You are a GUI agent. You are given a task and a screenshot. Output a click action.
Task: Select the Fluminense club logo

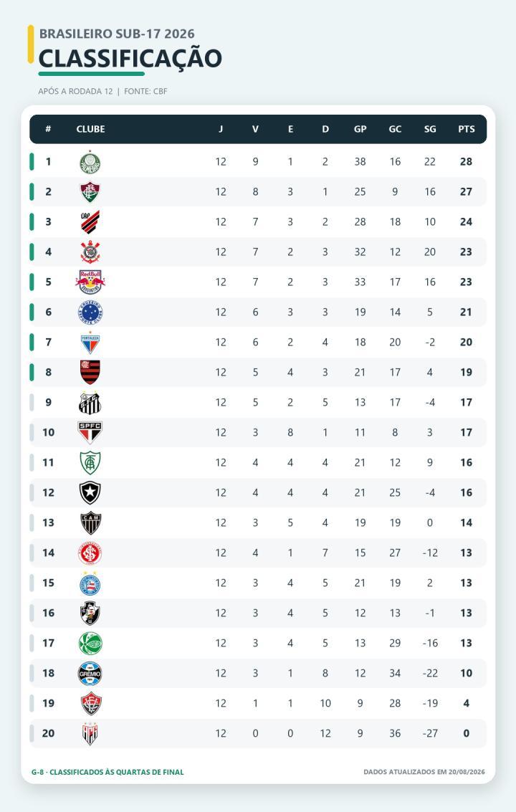point(90,192)
